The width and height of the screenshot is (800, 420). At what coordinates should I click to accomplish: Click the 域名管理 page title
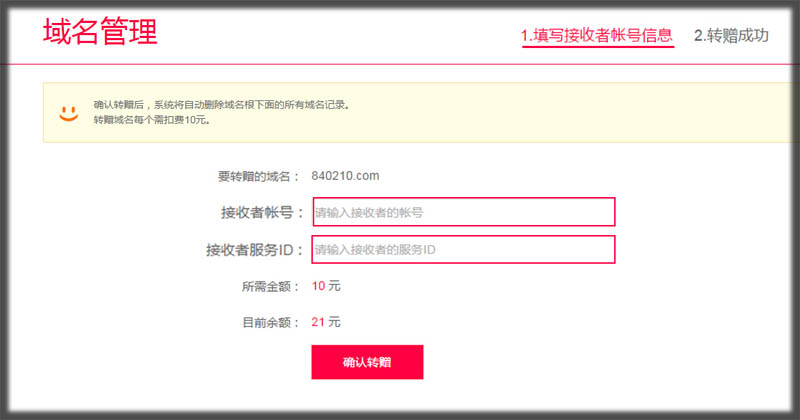pos(100,31)
